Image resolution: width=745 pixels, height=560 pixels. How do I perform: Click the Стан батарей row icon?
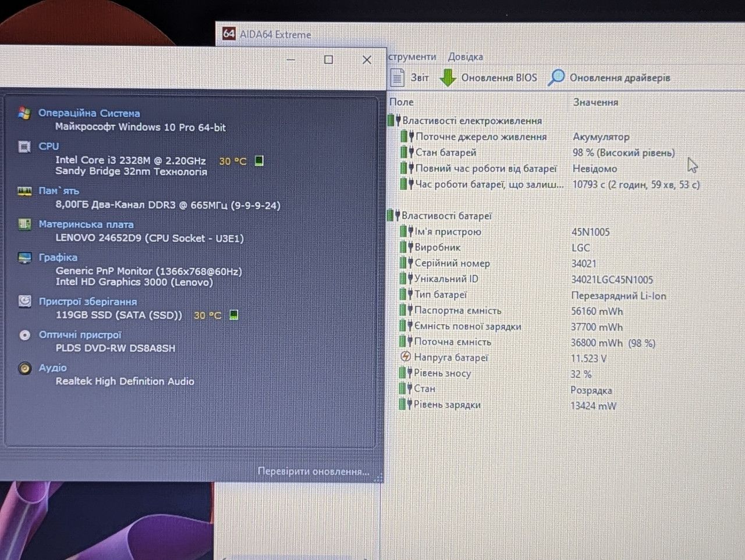tap(406, 152)
